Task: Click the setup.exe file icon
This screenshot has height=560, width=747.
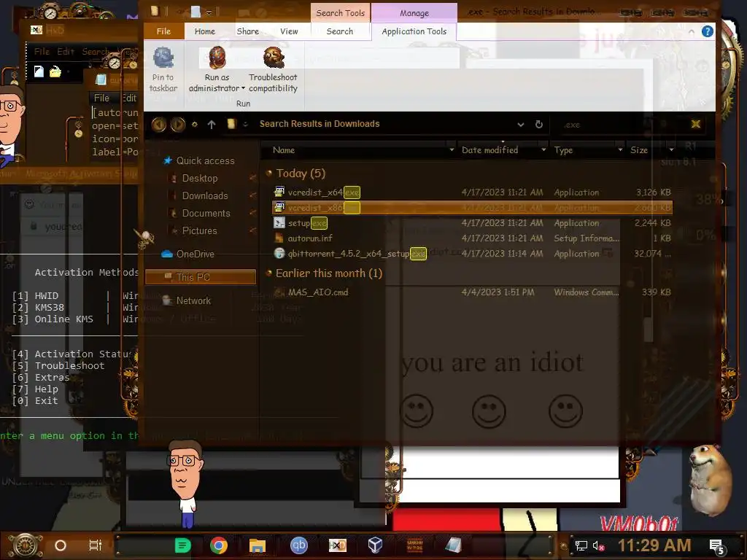Action: point(279,223)
